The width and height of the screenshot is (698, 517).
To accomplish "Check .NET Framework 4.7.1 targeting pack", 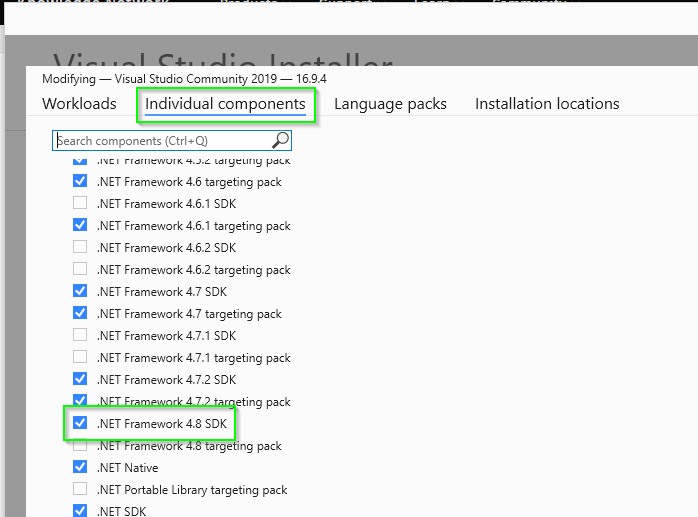I will [80, 357].
